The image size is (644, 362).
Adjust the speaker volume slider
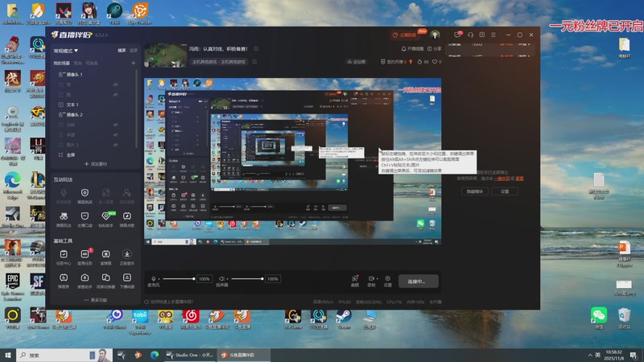(247, 278)
